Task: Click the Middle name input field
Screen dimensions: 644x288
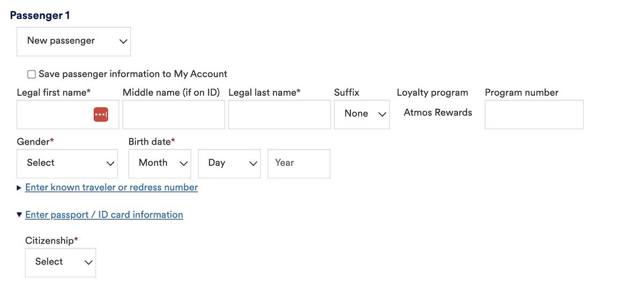Action: click(x=173, y=114)
